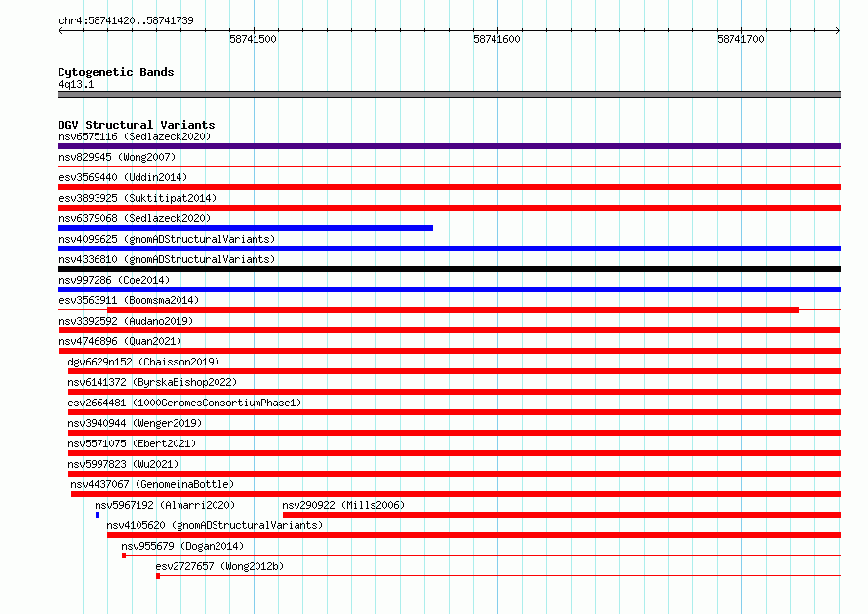Click the red bar under esv3893925 (Suktitipat2014)
Image resolution: width=868 pixels, height=614 pixels.
click(449, 208)
